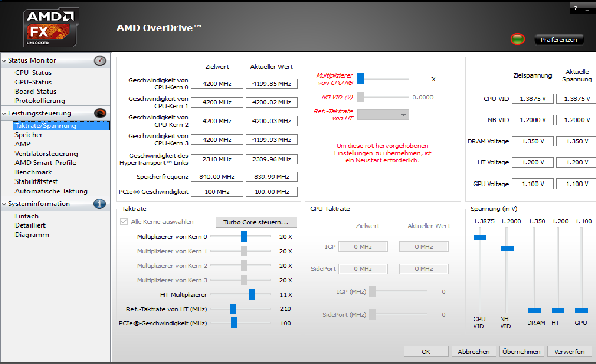Screen dimensions: 596x364
Task: Click CPU-Kern 0 Zielwert field
Action: 217,84
